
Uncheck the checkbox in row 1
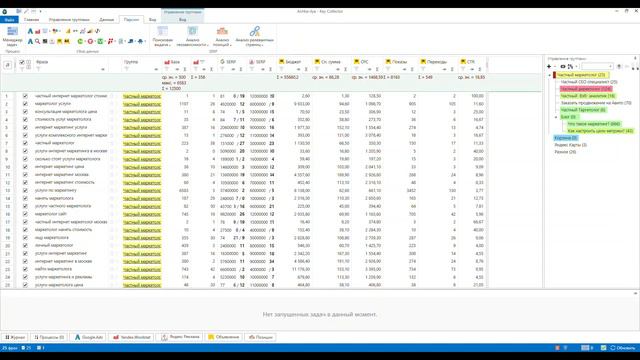click(25, 96)
